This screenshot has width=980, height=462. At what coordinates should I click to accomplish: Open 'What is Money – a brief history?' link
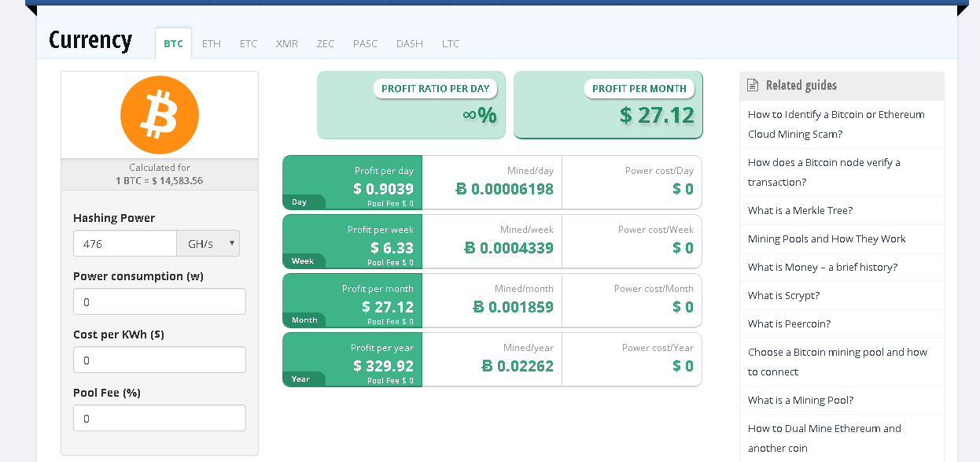(x=823, y=267)
